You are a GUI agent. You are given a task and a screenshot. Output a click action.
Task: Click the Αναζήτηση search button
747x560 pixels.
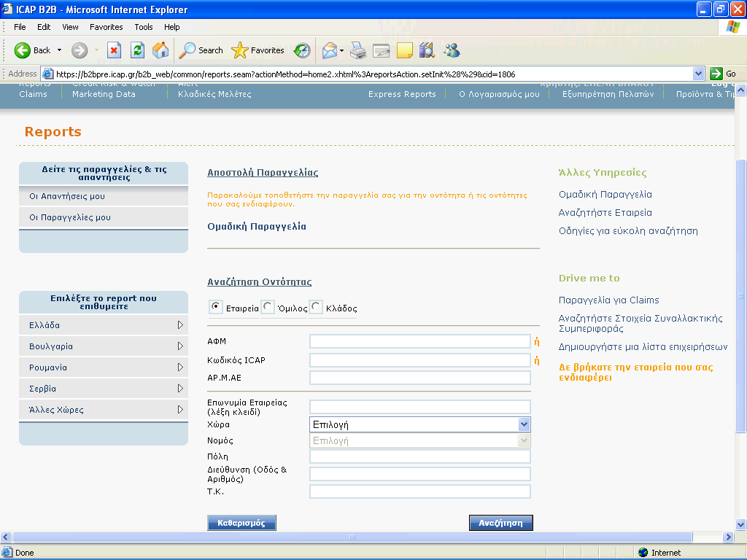(x=500, y=522)
